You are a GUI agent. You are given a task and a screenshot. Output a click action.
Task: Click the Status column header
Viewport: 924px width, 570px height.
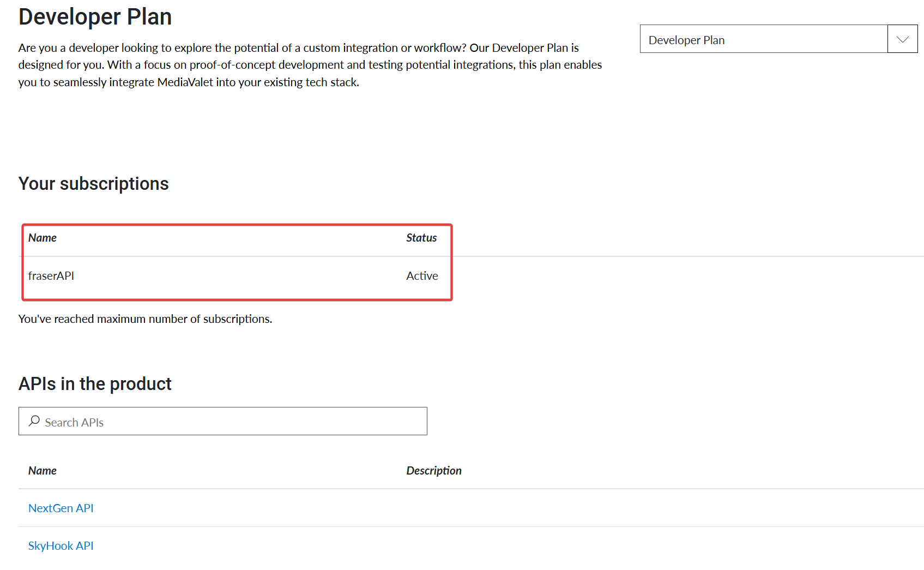421,238
